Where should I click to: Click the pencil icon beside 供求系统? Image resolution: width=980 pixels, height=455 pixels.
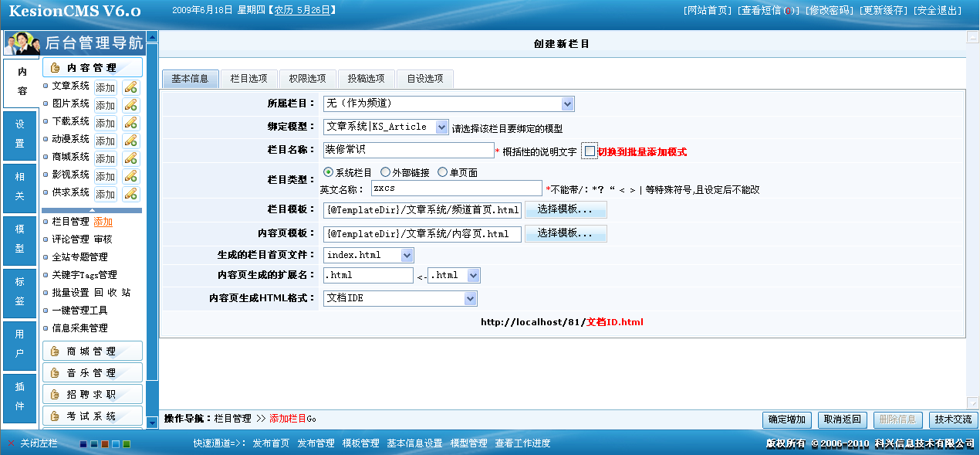pyautogui.click(x=131, y=194)
